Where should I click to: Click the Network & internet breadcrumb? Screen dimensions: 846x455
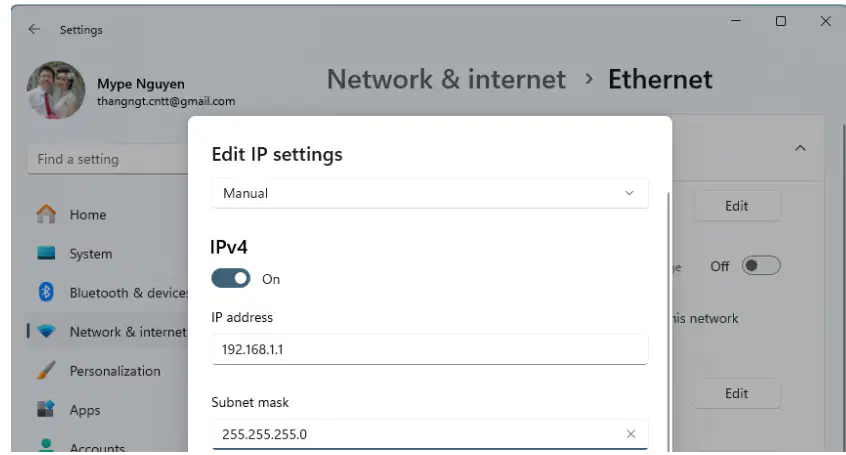pos(446,79)
